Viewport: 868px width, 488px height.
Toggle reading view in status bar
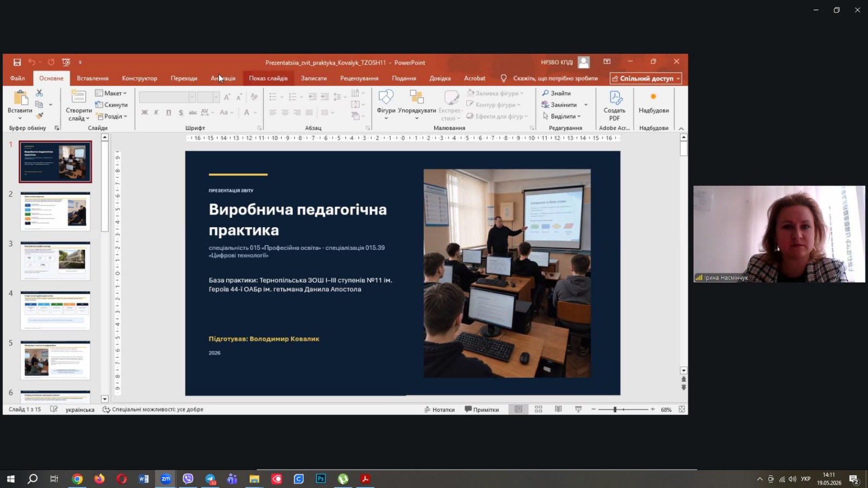(x=558, y=409)
